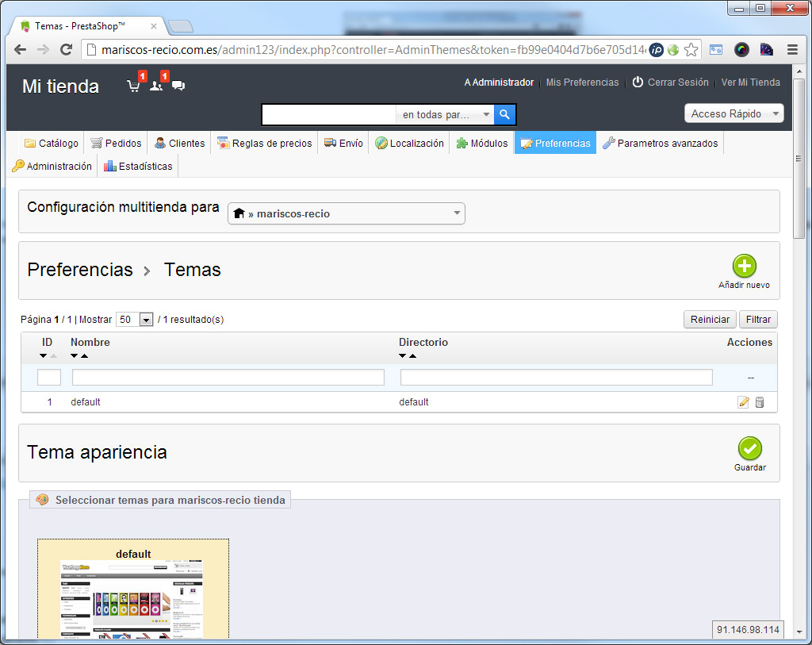Click the Preferencias breadcrumb text
Viewport: 812px width, 645px height.
pos(80,270)
